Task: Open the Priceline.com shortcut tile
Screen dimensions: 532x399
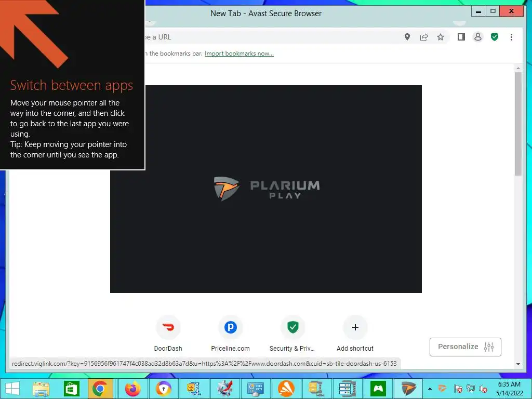Action: (230, 334)
